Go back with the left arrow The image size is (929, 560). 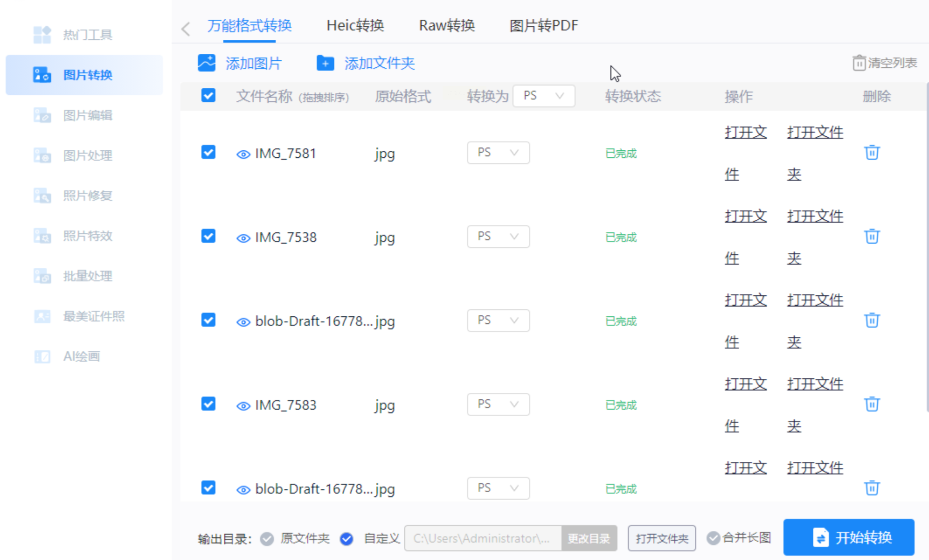pyautogui.click(x=186, y=29)
